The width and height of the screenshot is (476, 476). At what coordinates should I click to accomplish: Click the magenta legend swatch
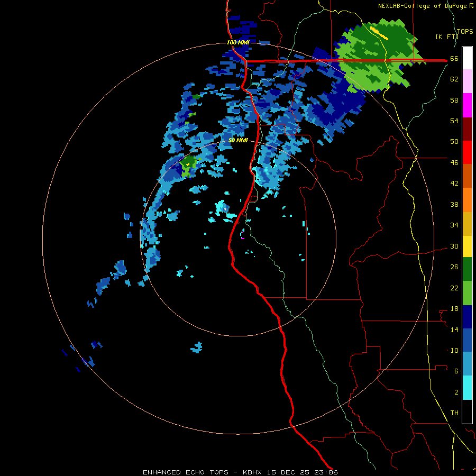point(467,105)
